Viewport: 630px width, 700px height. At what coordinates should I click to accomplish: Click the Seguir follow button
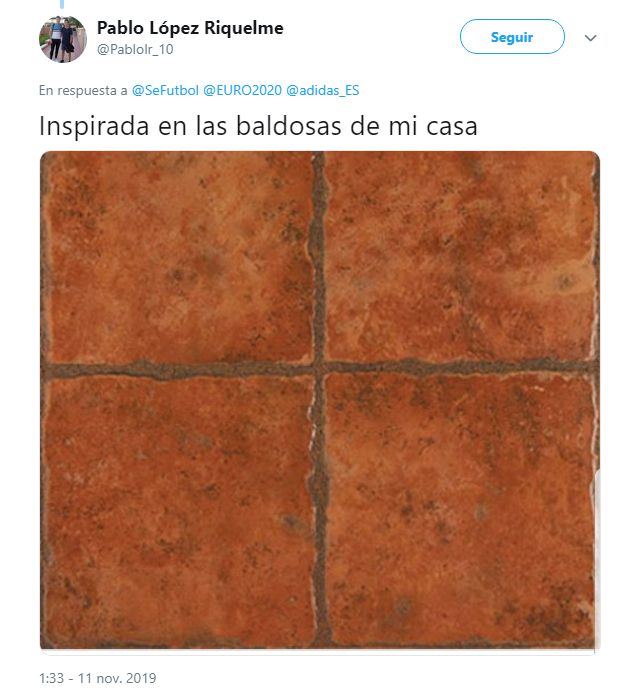(x=512, y=37)
